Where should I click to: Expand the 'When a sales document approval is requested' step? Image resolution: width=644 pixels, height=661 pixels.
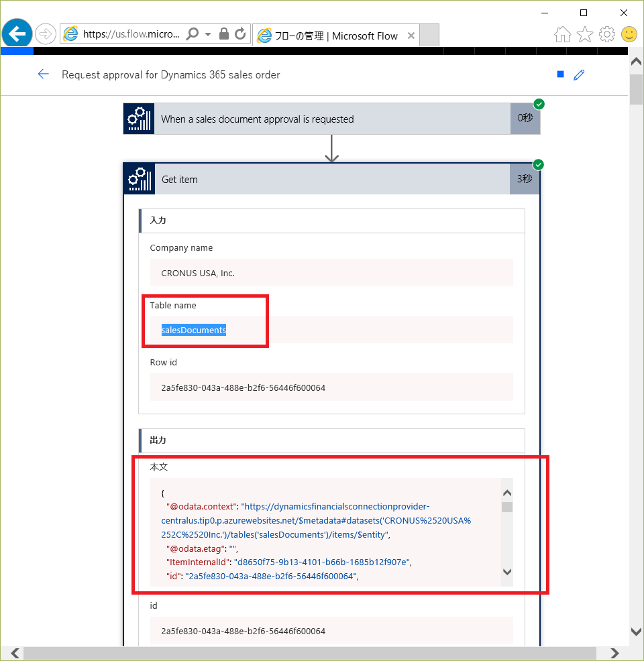tap(332, 119)
